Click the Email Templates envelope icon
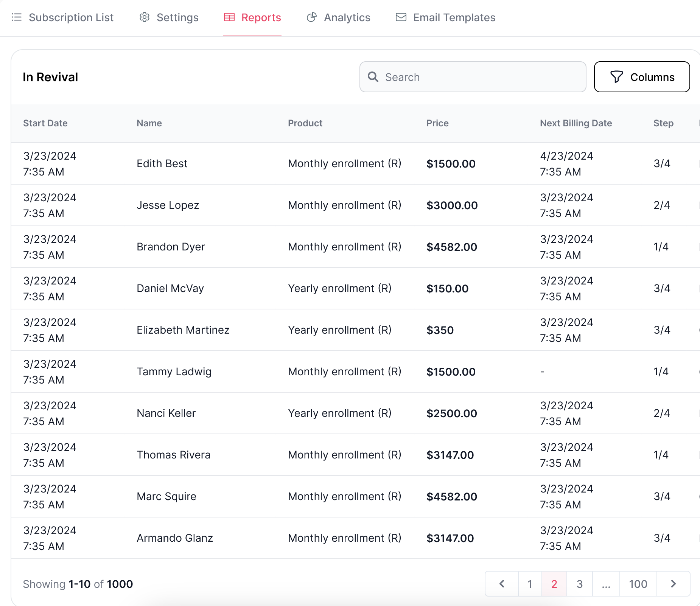Image resolution: width=700 pixels, height=606 pixels. coord(401,17)
